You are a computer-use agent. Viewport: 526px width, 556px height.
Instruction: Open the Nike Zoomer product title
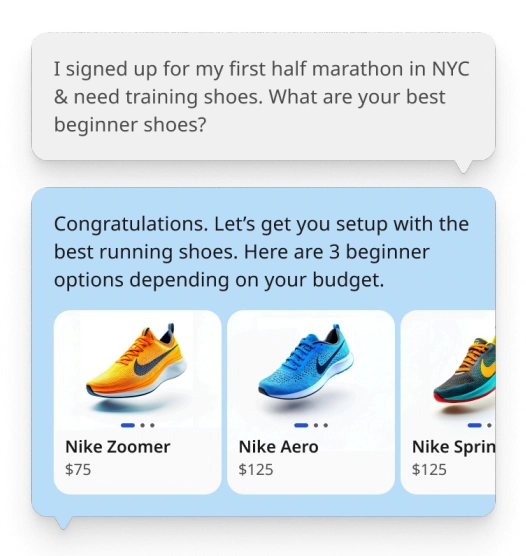coord(118,447)
